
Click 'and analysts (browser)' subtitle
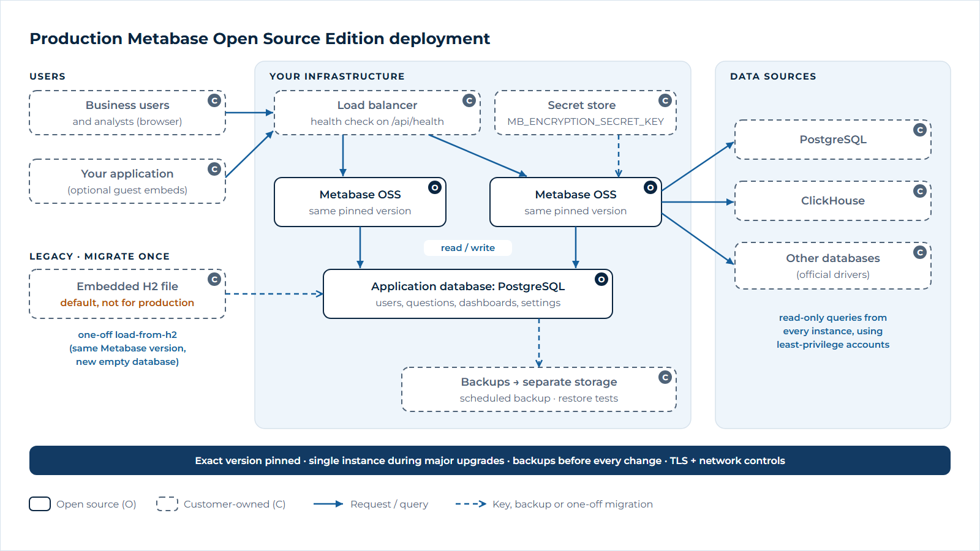(127, 121)
